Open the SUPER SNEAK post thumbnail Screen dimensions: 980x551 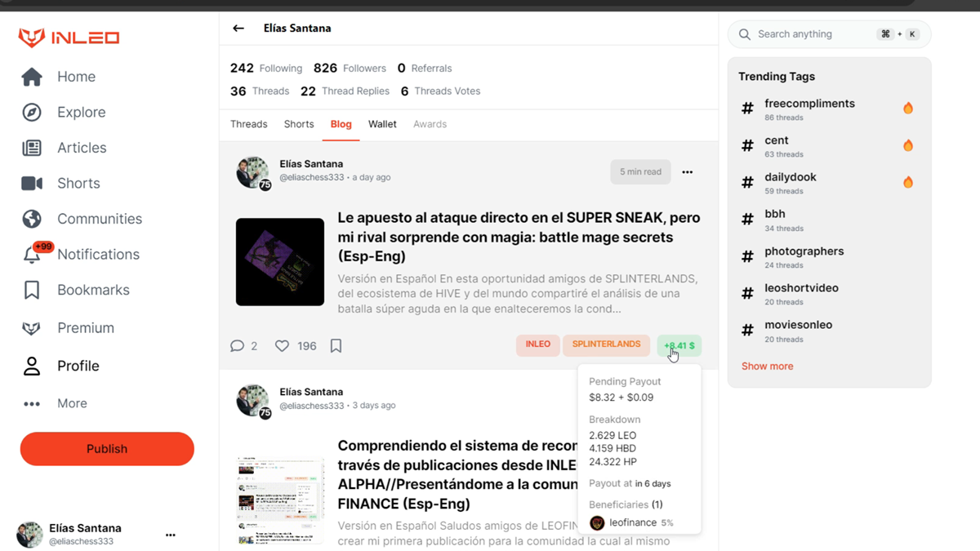tap(280, 262)
